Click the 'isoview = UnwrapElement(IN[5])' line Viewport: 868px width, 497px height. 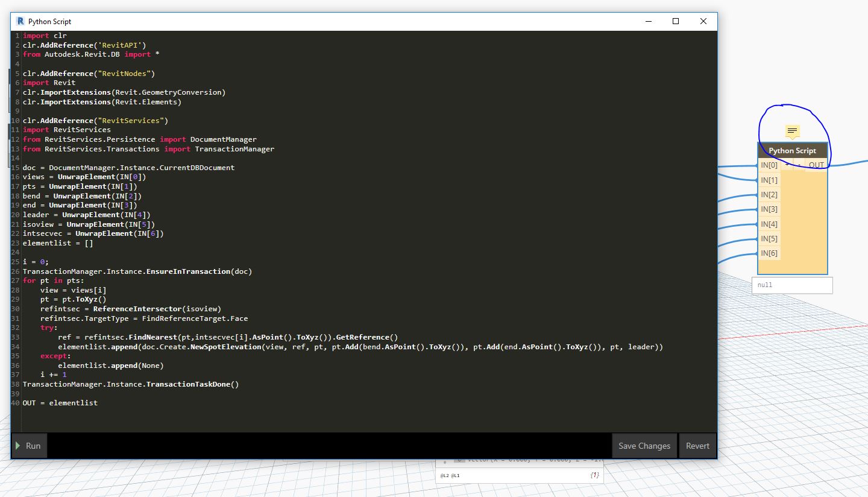tap(89, 224)
